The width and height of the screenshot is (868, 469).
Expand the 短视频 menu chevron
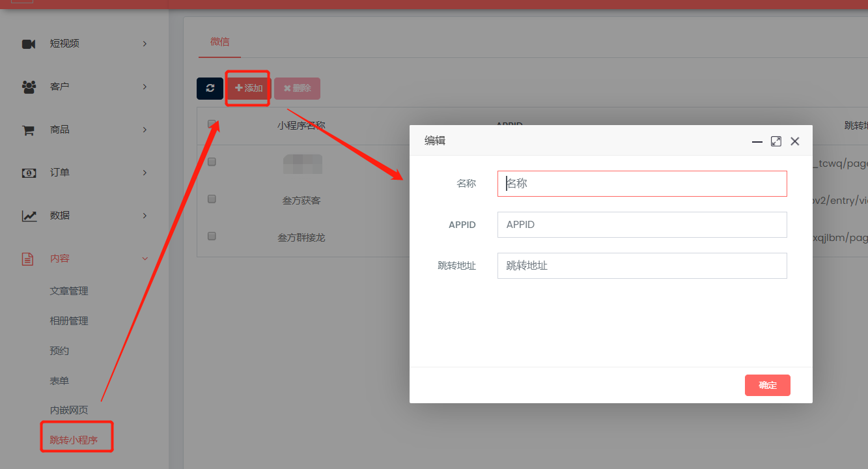[145, 44]
